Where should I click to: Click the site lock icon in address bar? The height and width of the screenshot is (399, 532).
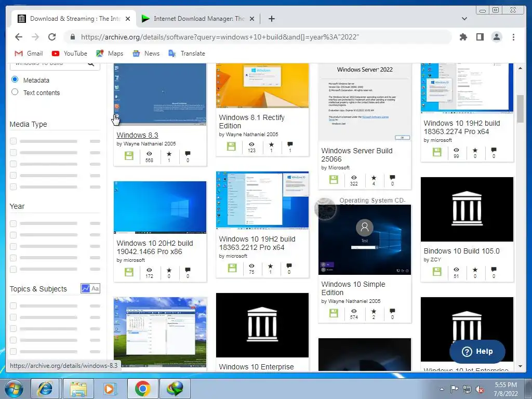coord(73,37)
